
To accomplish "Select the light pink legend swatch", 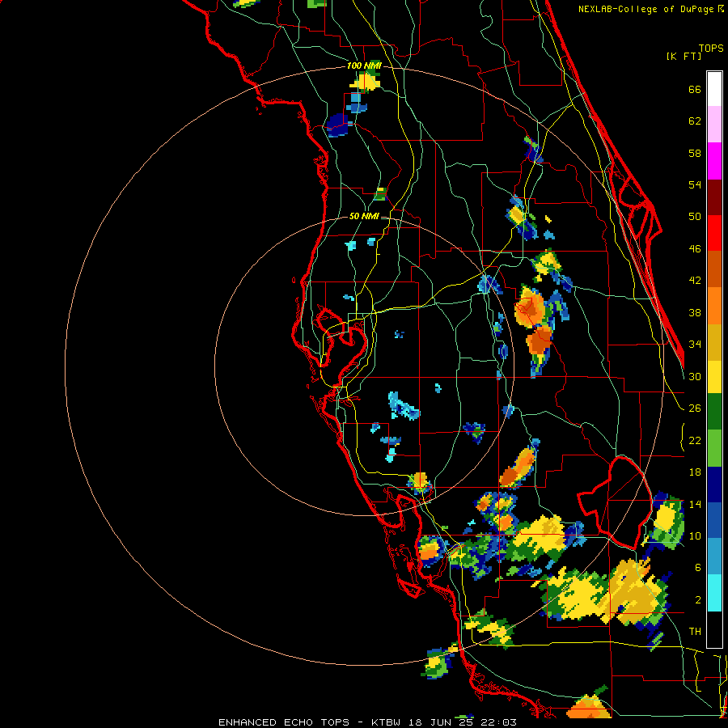I will (x=714, y=125).
